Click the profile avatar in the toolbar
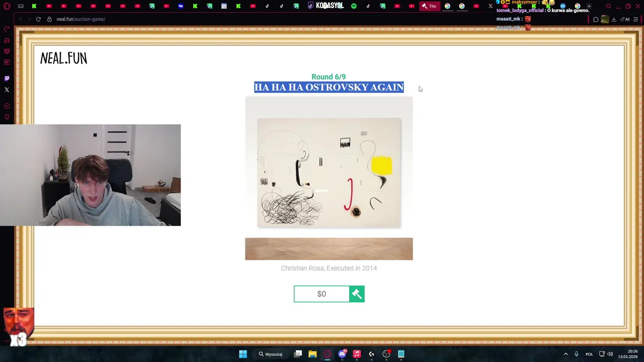644x362 pixels. (605, 19)
